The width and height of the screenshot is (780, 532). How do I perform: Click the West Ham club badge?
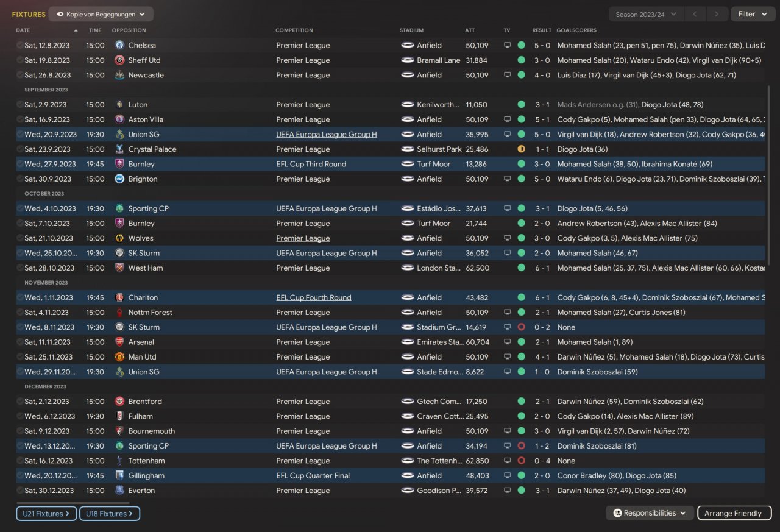pyautogui.click(x=119, y=268)
